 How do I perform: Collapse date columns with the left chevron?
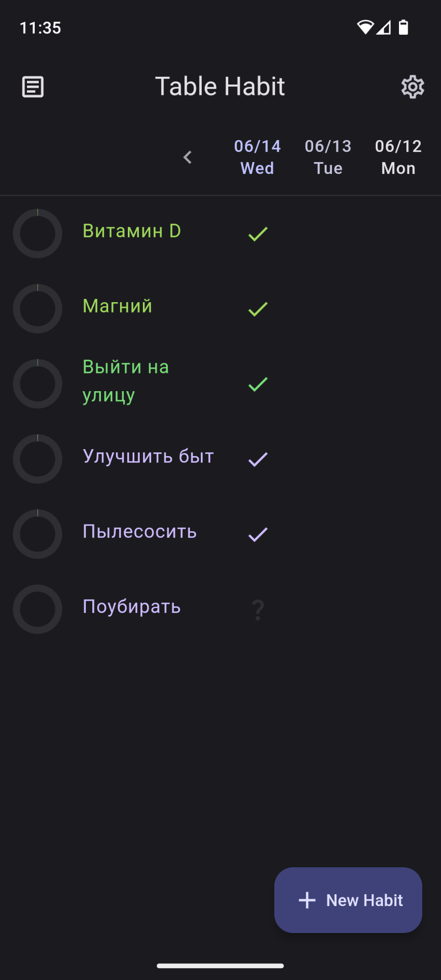pos(188,157)
